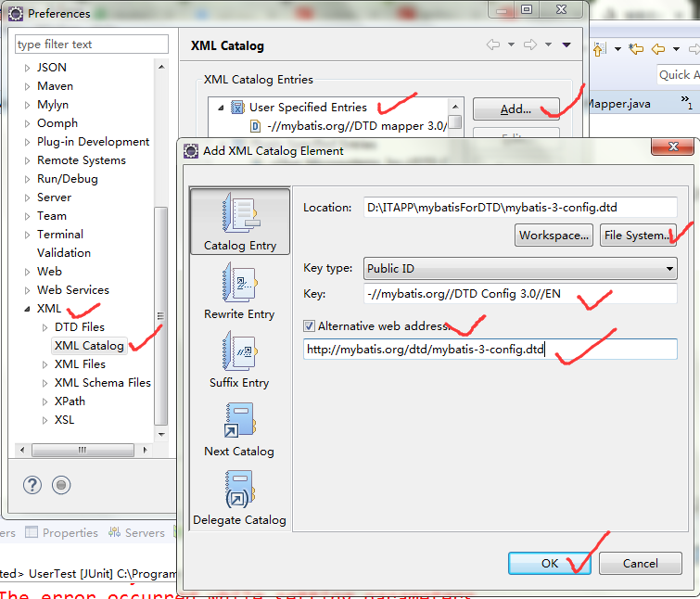Click the File System... button
This screenshot has width=700, height=599.
pos(638,236)
